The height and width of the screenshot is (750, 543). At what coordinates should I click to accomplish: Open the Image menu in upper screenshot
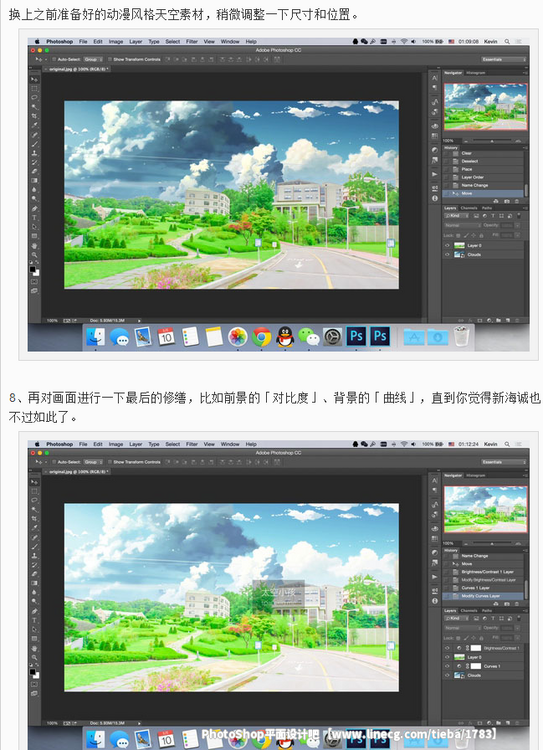click(116, 42)
